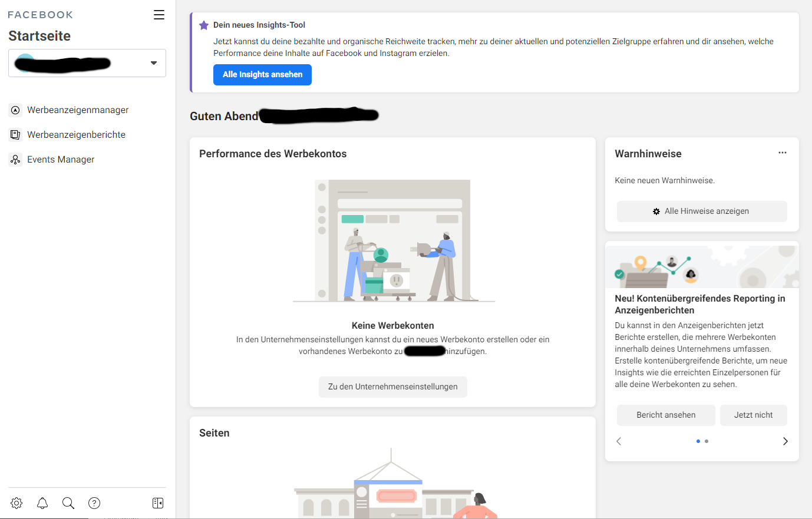Click the Seiten section heading

(x=214, y=433)
